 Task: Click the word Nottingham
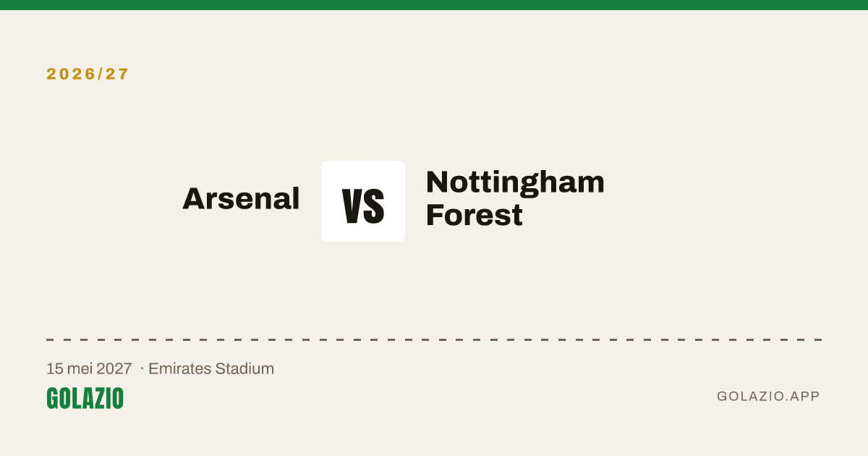[515, 182]
